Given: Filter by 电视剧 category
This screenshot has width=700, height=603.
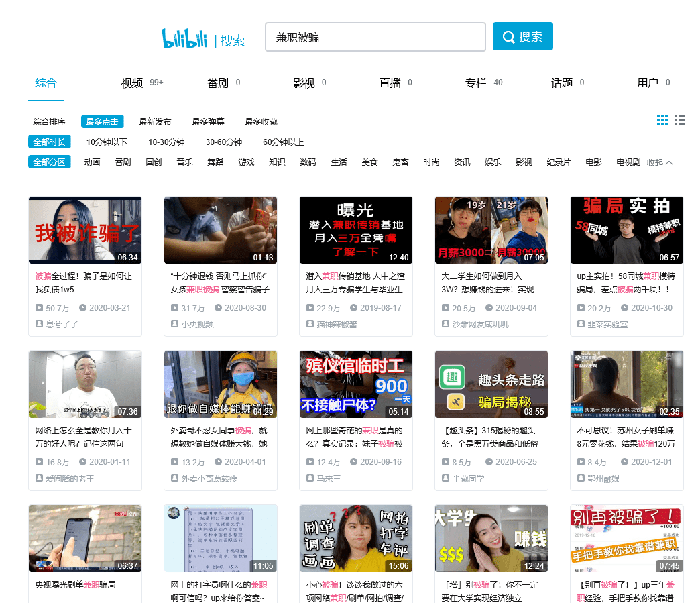Looking at the screenshot, I should [628, 162].
